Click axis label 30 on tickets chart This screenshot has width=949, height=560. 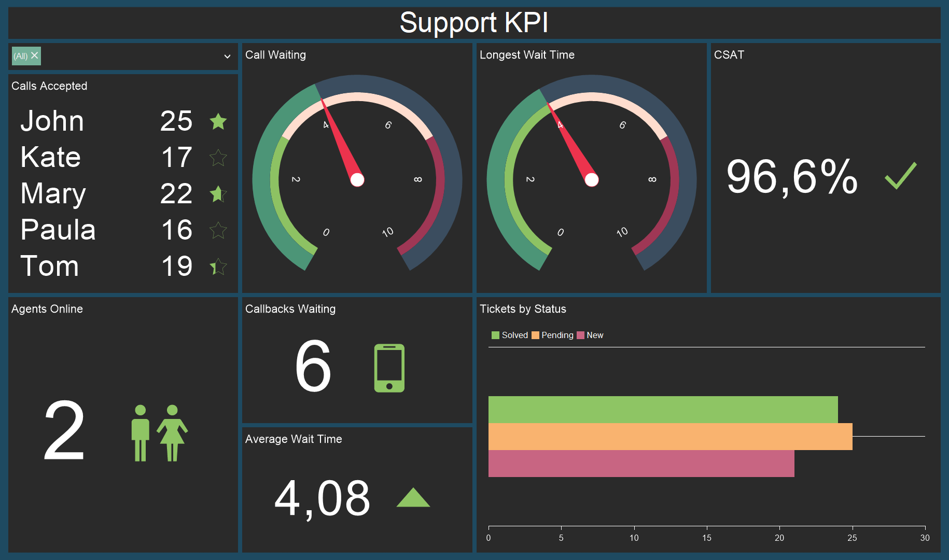925,538
